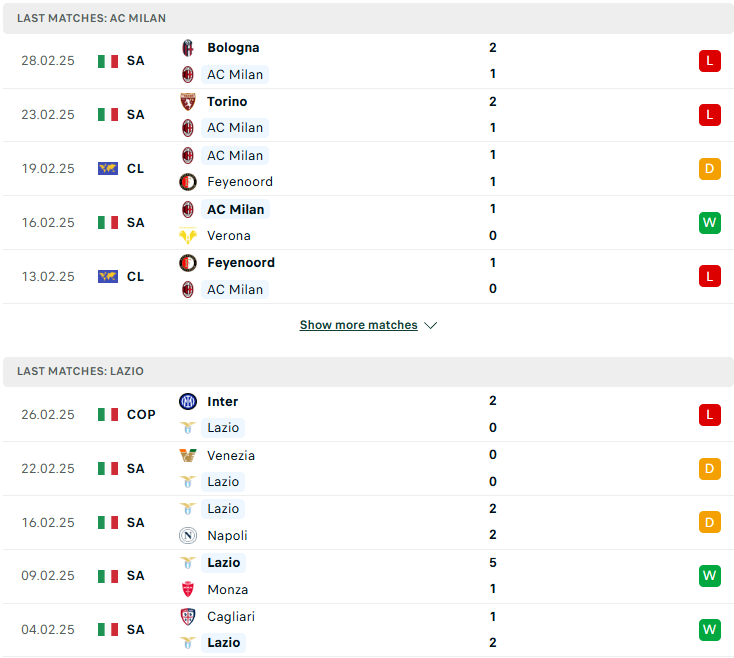Click the orange D badge for Milan–Feyenoord 19.02.25
734x658 pixels.
point(710,168)
